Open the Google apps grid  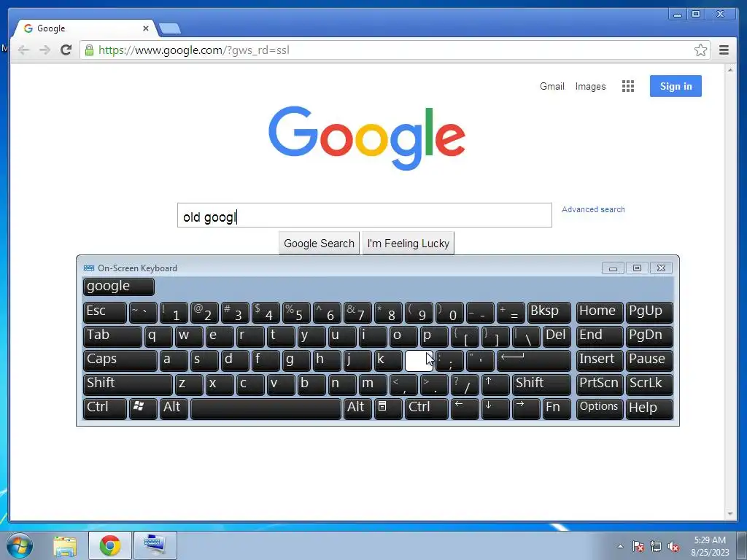[x=628, y=86]
